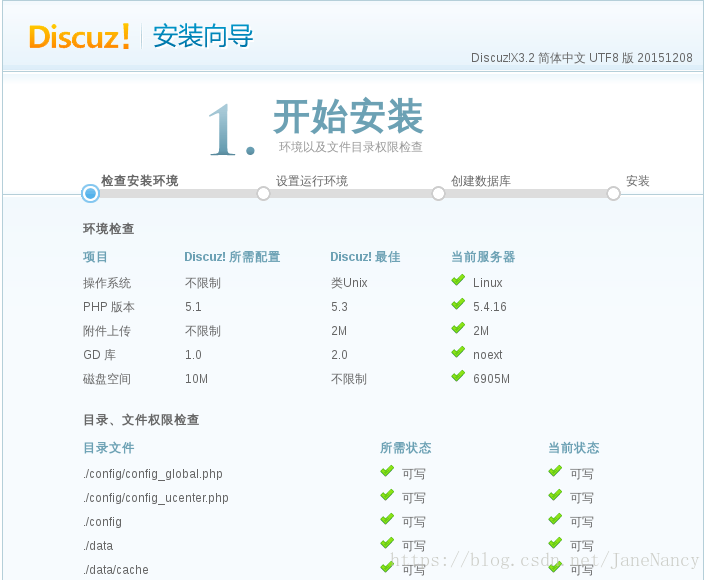Click required-state checkmark for ./config row

(x=387, y=520)
